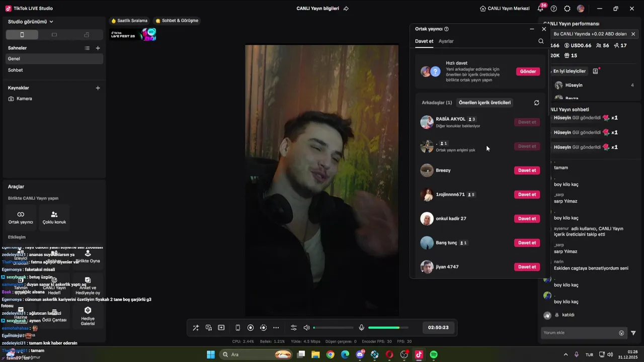The image size is (644, 362).
Task: Click the clip capture icon
Action: pos(263,328)
